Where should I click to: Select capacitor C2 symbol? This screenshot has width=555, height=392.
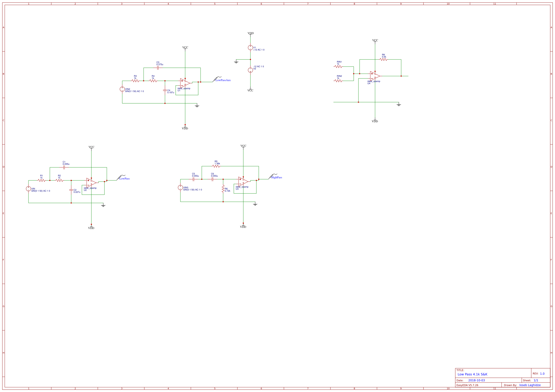(71, 190)
